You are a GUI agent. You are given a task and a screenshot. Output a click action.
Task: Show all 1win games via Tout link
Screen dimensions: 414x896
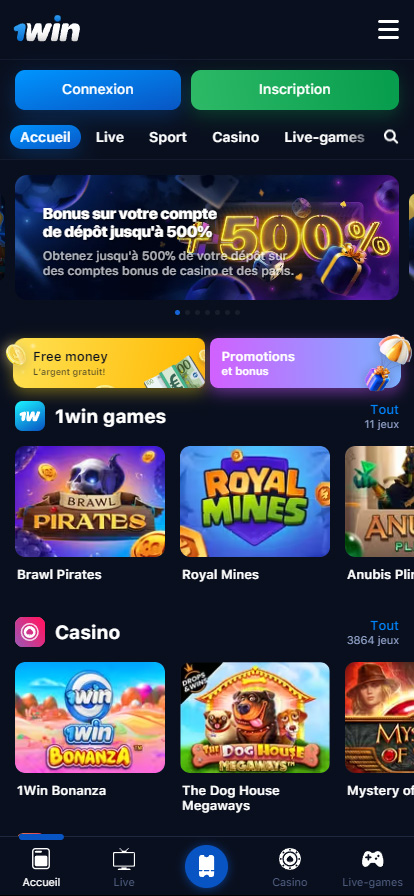[x=384, y=410]
